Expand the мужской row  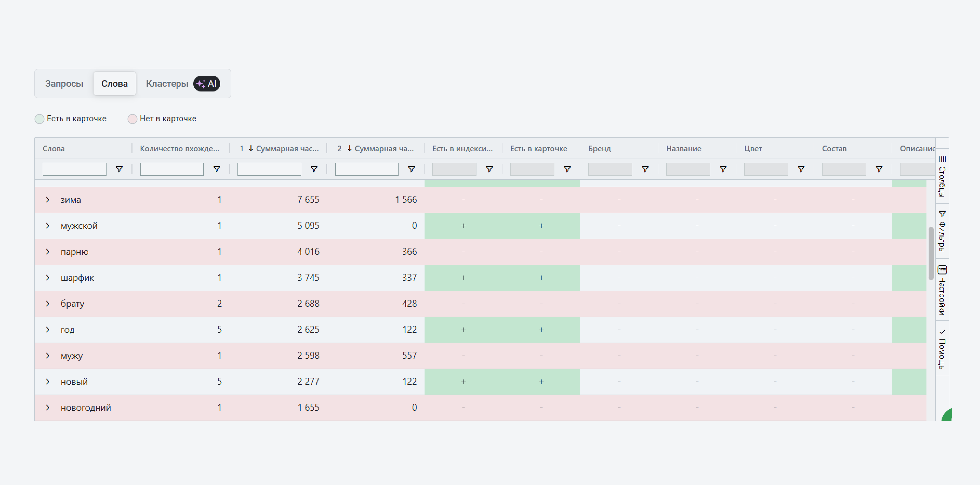[48, 225]
